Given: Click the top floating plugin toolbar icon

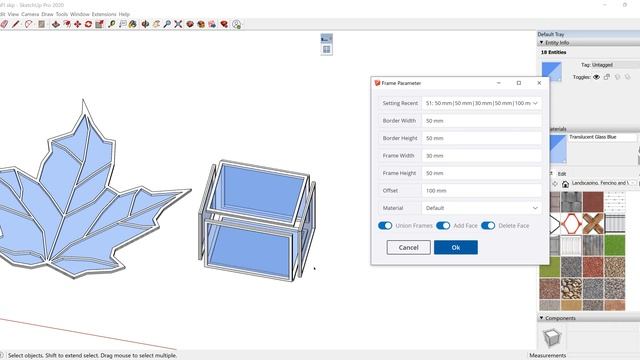Looking at the screenshot, I should 326,39.
